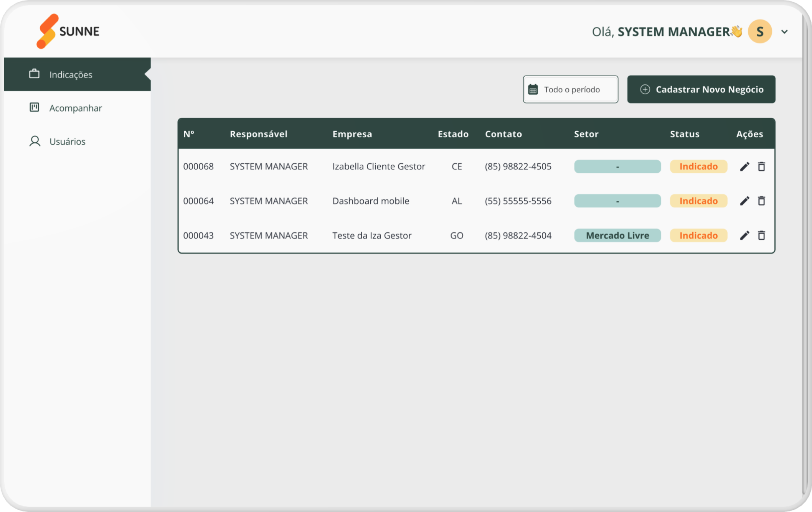
Task: Click state AL cell
Action: point(457,201)
